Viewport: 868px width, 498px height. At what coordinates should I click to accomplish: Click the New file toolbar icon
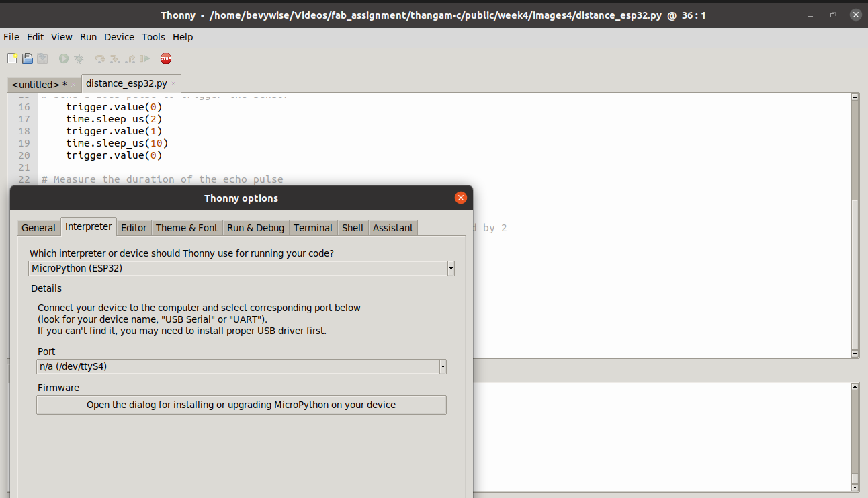(12, 58)
